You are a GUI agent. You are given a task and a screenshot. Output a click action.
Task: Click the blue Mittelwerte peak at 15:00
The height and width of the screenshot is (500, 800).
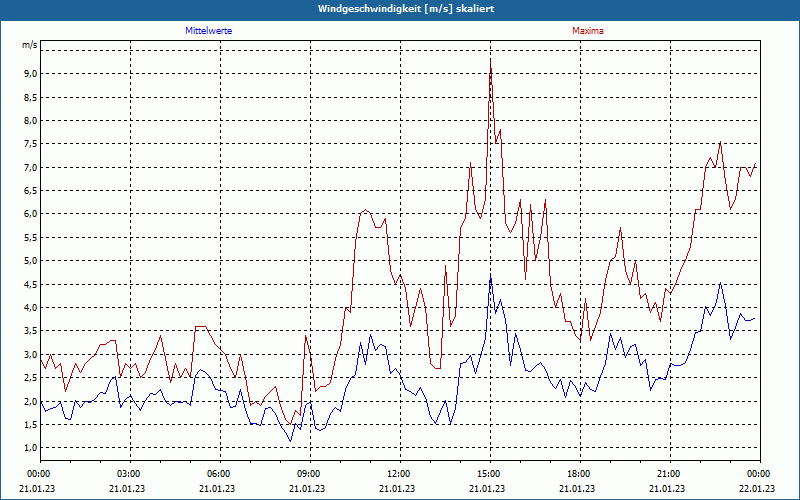click(x=490, y=276)
